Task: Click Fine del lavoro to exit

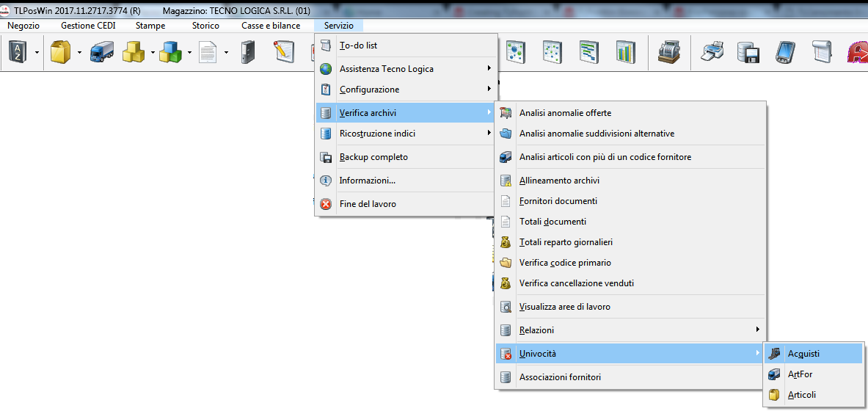Action: 368,204
